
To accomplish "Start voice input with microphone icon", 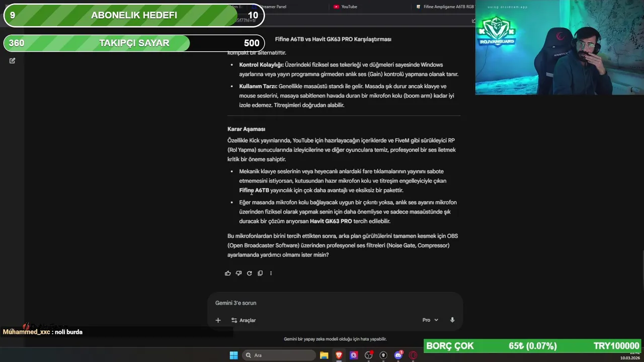I will (452, 320).
